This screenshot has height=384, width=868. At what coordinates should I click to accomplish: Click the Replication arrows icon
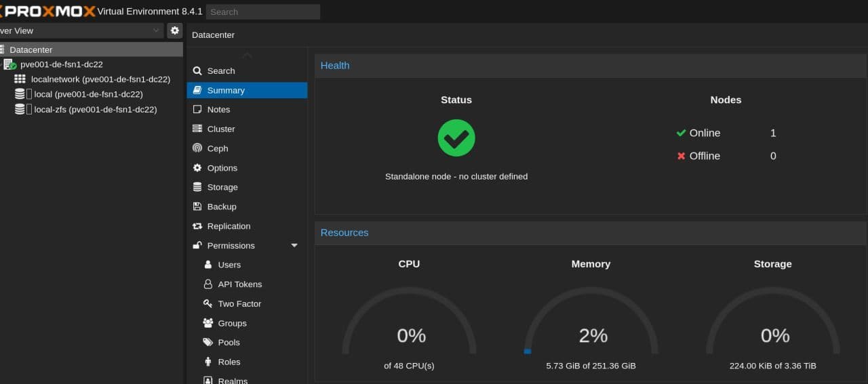(x=197, y=226)
